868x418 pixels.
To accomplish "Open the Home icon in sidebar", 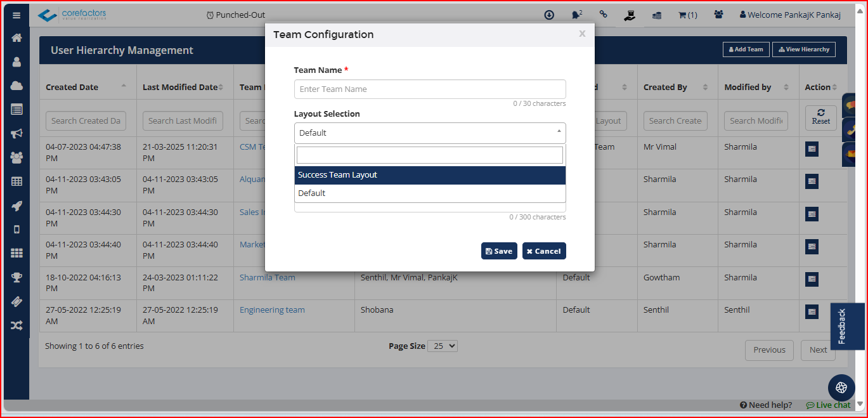I will coord(16,37).
